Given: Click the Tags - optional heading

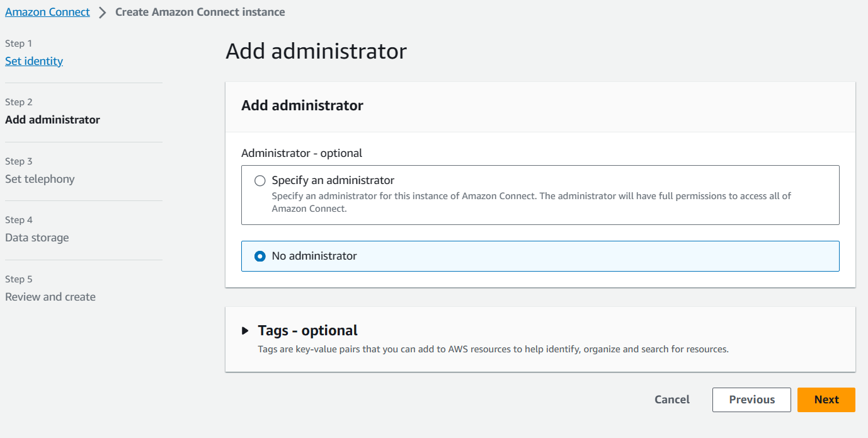Looking at the screenshot, I should tap(307, 330).
